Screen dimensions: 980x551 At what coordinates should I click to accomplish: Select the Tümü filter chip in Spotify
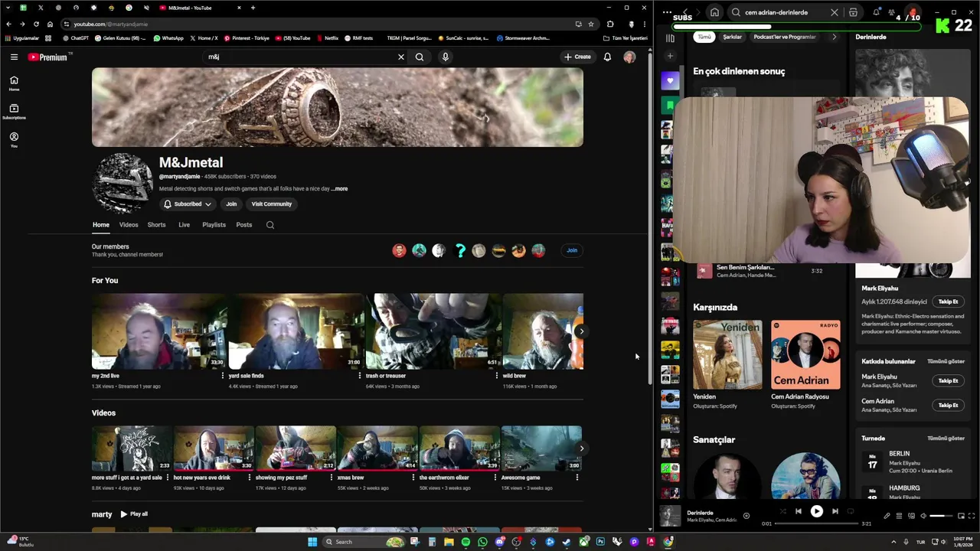point(704,37)
